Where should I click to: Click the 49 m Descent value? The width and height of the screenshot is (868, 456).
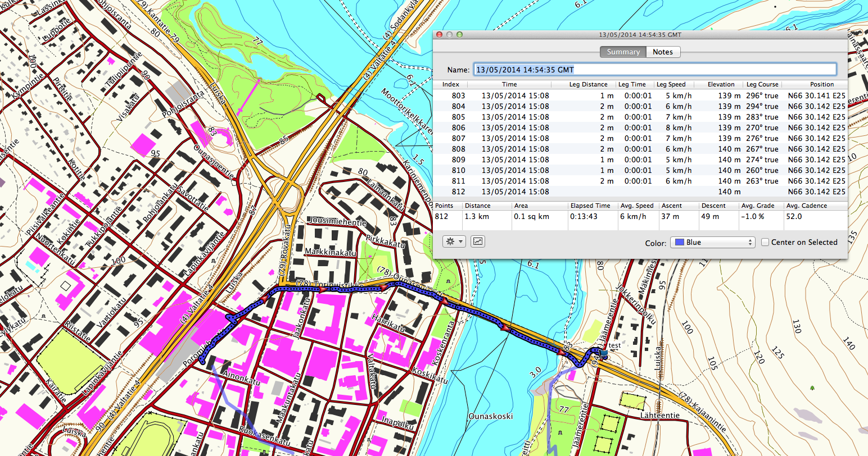click(x=710, y=216)
